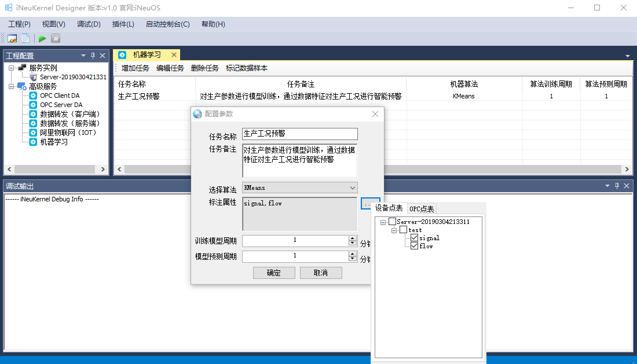Image resolution: width=637 pixels, height=364 pixels.
Task: Increase the 训练模型周期 spinner value
Action: pos(353,238)
